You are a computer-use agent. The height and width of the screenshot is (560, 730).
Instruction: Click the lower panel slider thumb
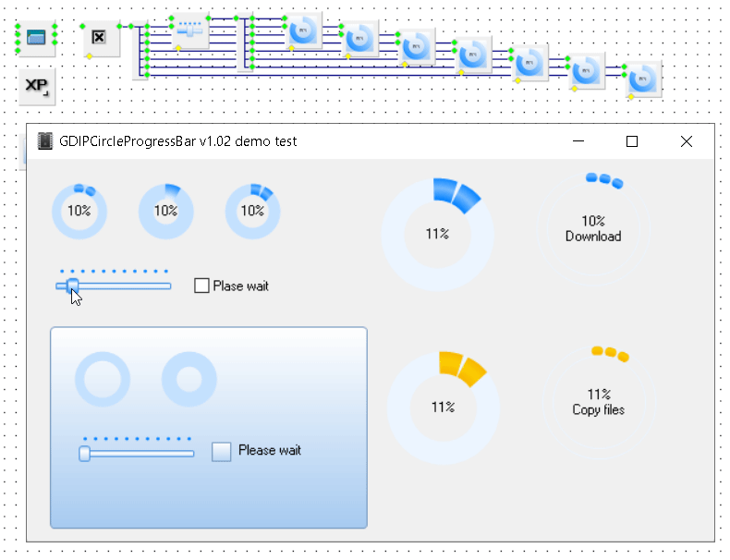coord(85,453)
